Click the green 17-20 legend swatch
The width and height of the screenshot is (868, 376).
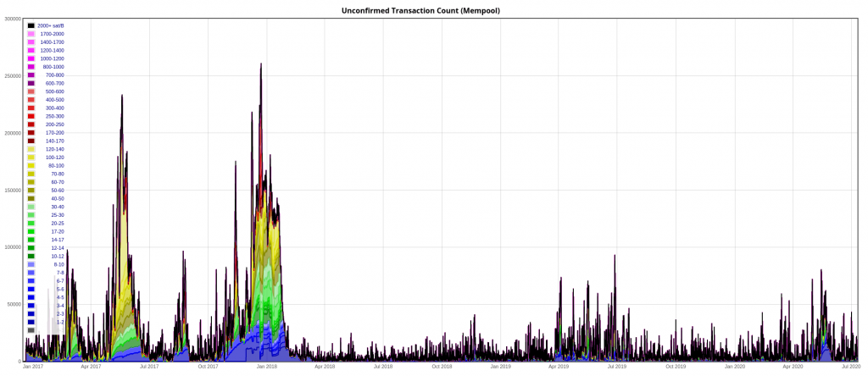pos(31,231)
